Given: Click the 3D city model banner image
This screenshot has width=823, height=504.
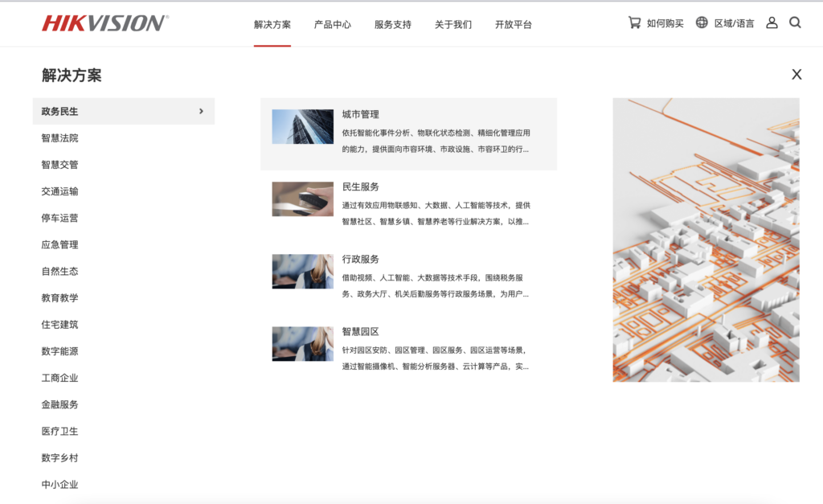Looking at the screenshot, I should coord(706,240).
